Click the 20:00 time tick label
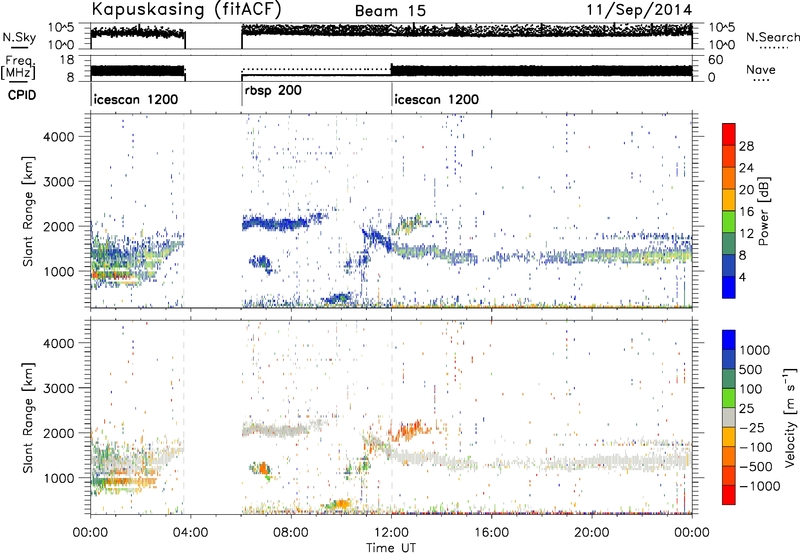This screenshot has height=554, width=800. [592, 533]
